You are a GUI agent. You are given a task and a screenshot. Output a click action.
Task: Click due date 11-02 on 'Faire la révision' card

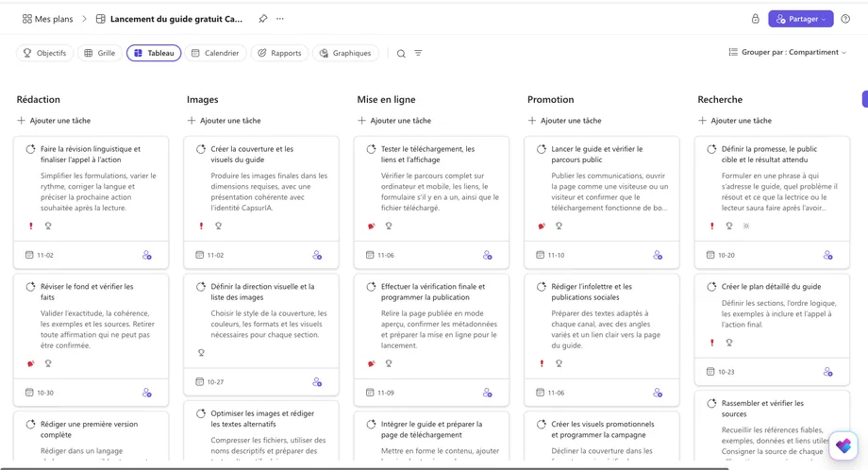click(40, 255)
